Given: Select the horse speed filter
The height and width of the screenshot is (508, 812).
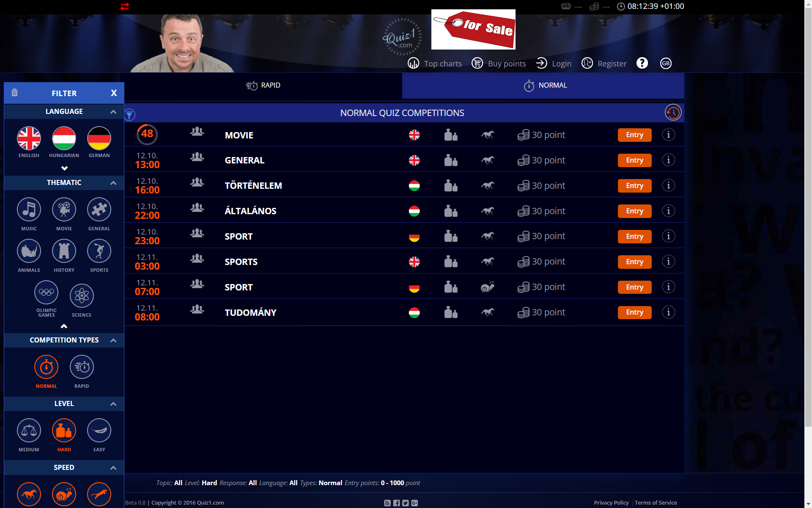Looking at the screenshot, I should 29,494.
